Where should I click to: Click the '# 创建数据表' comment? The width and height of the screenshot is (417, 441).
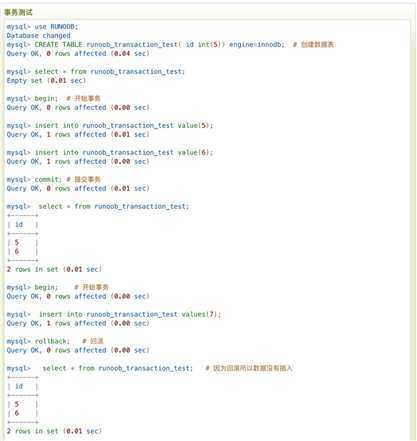coord(313,45)
